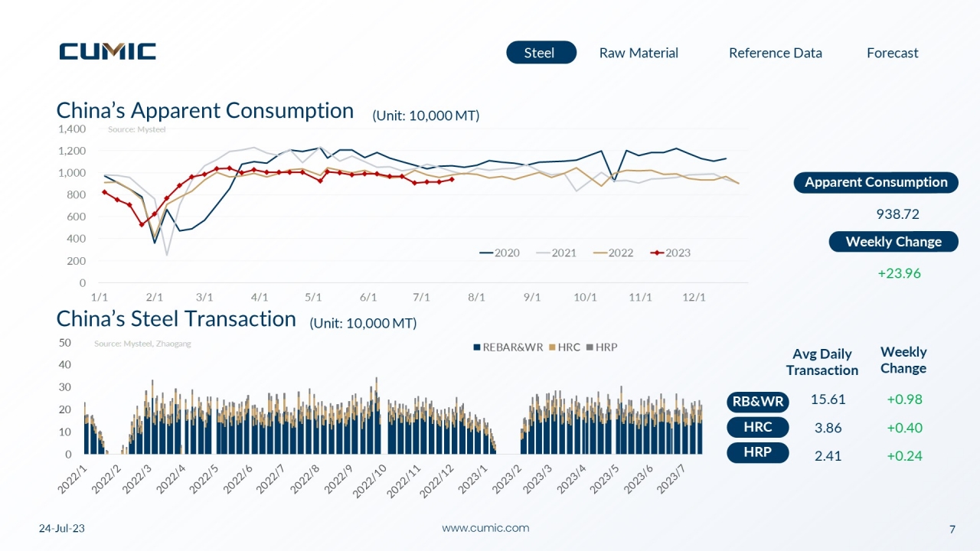Click the CUMIC logo
Screen dimensions: 980x551
108,51
